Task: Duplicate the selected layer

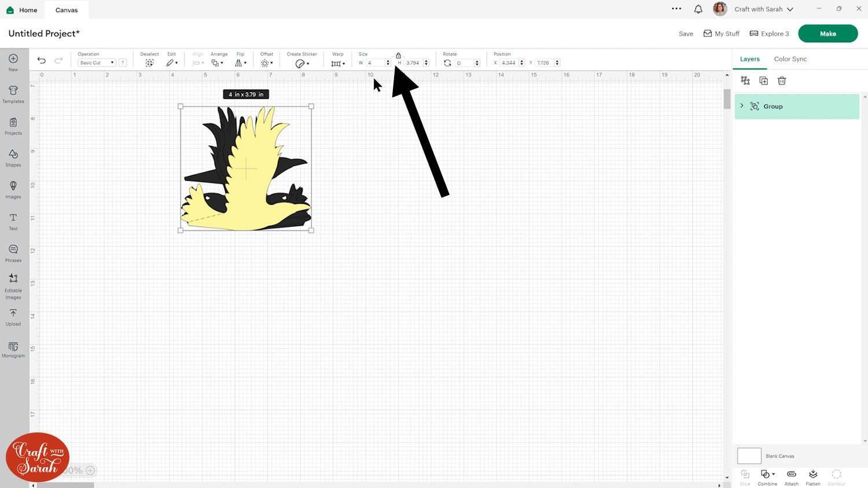Action: tap(764, 80)
